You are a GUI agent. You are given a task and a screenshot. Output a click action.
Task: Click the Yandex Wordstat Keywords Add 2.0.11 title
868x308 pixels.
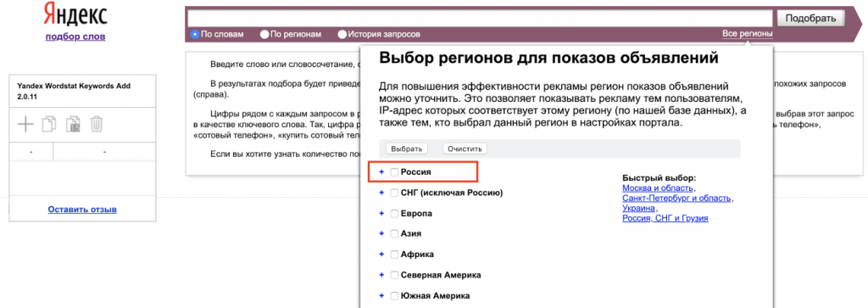pyautogui.click(x=74, y=91)
